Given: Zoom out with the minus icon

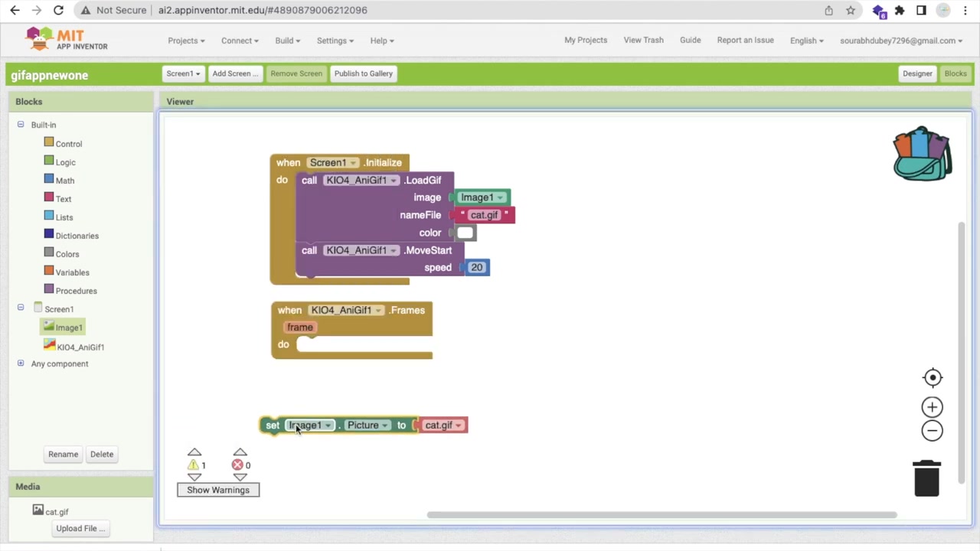Looking at the screenshot, I should click(x=932, y=431).
